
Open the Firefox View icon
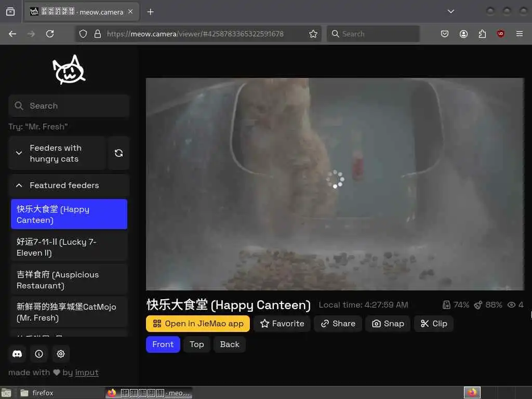[10, 12]
